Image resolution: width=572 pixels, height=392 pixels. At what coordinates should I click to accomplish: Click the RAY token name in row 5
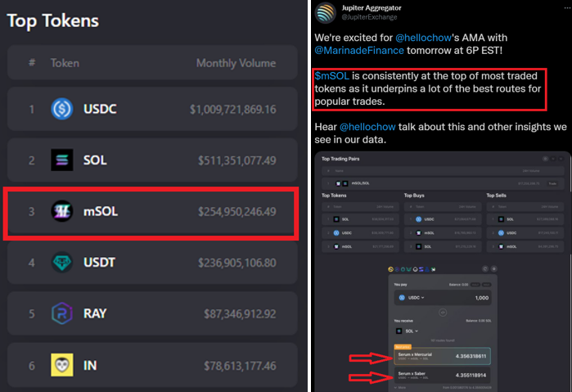tap(95, 313)
